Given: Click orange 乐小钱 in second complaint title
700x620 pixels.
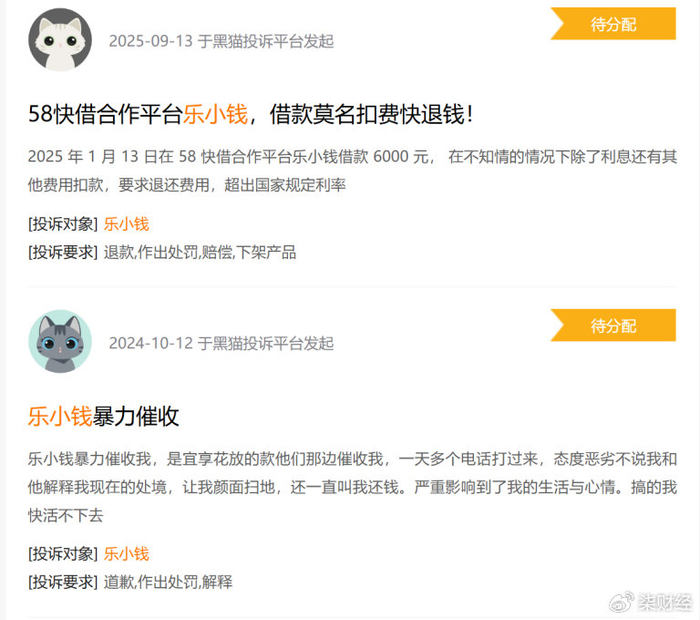Looking at the screenshot, I should (x=60, y=416).
